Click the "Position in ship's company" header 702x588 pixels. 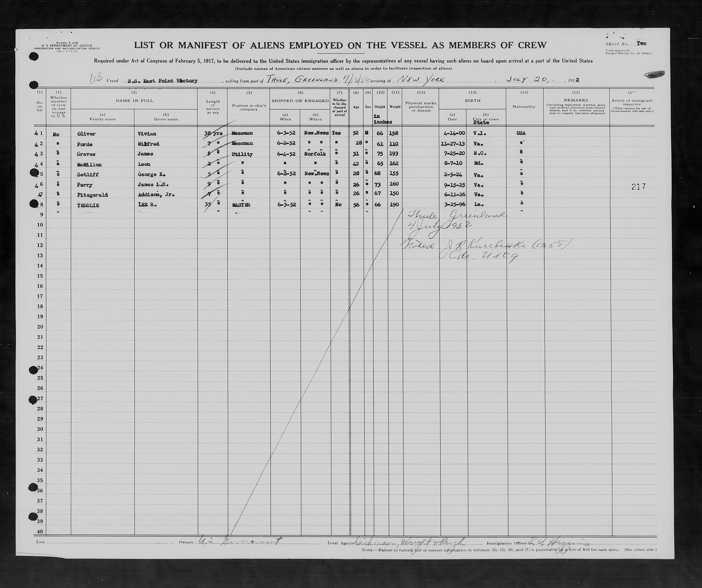(249, 107)
